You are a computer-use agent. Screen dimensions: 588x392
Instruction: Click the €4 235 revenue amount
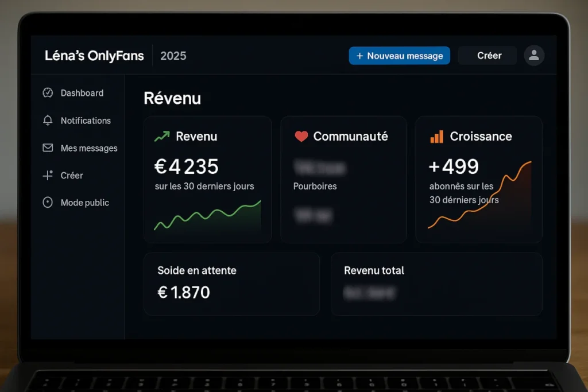point(187,166)
